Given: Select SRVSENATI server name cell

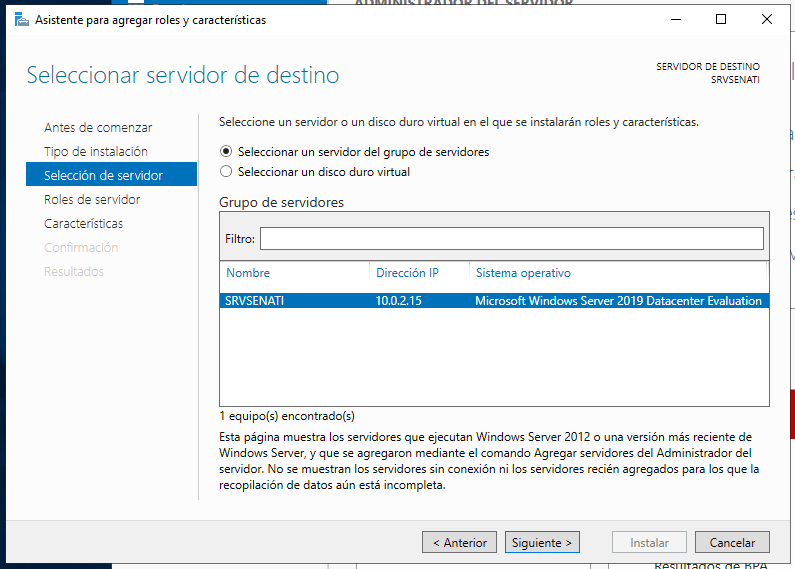Looking at the screenshot, I should pyautogui.click(x=255, y=301).
